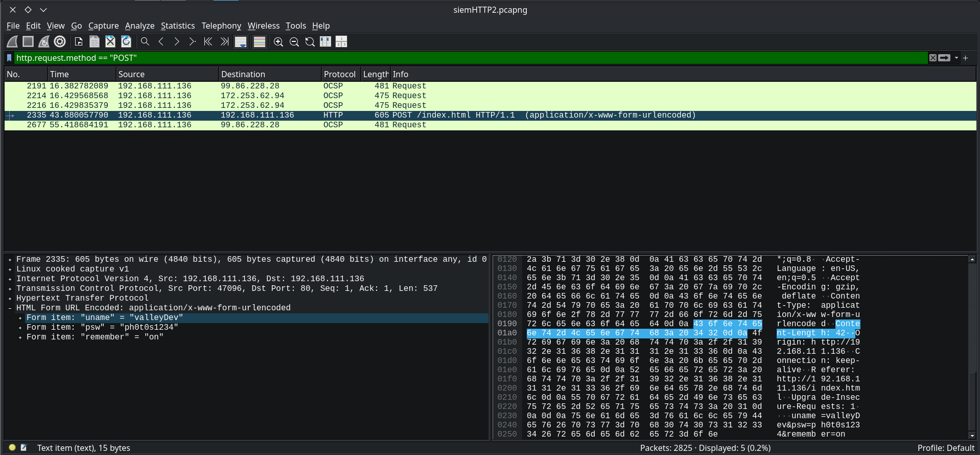Stop capturing packets toolbar icon
The image size is (980, 455).
pos(28,42)
